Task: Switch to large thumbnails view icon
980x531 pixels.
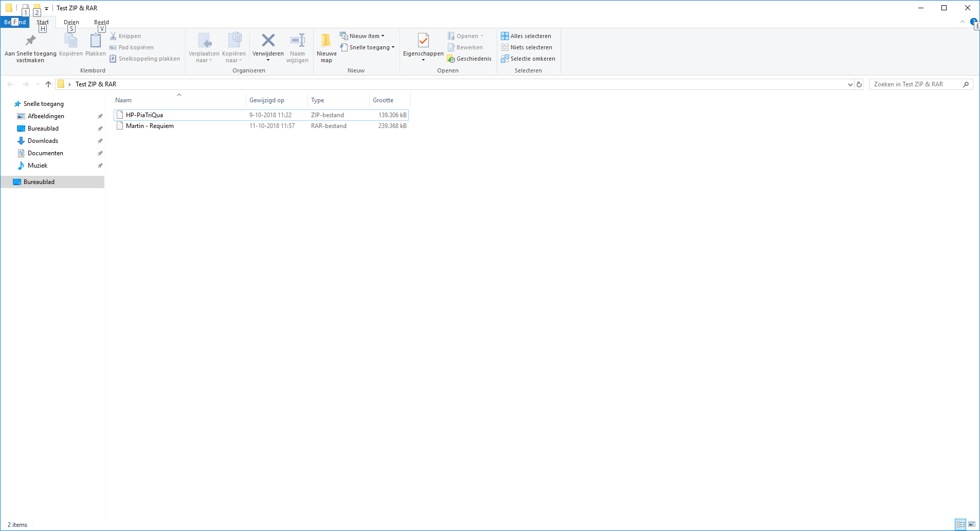Action: coord(972,524)
